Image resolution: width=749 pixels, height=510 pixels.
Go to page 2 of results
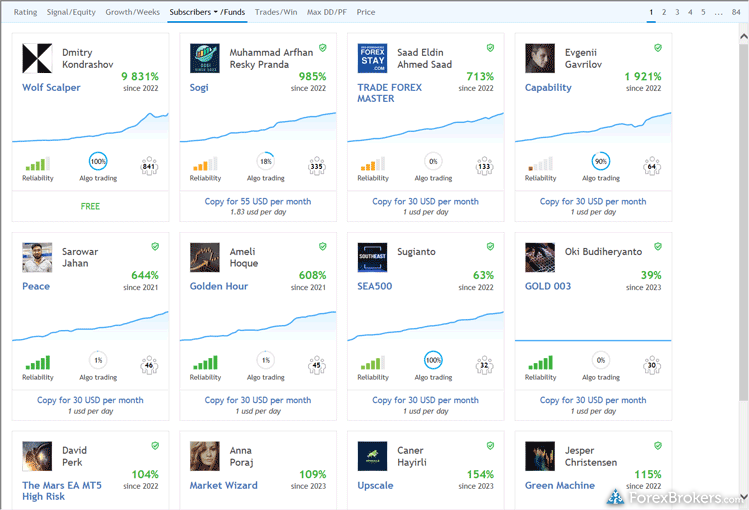point(664,12)
